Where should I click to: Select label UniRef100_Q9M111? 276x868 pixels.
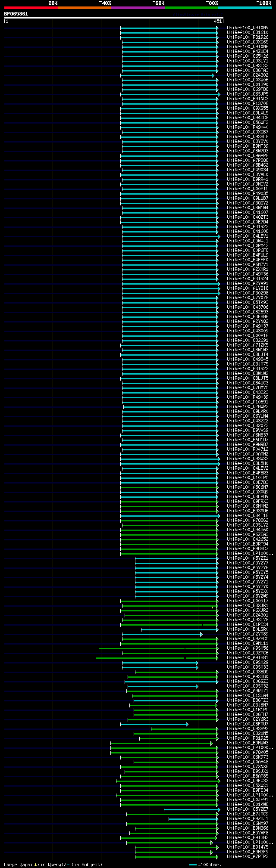[248, 644]
